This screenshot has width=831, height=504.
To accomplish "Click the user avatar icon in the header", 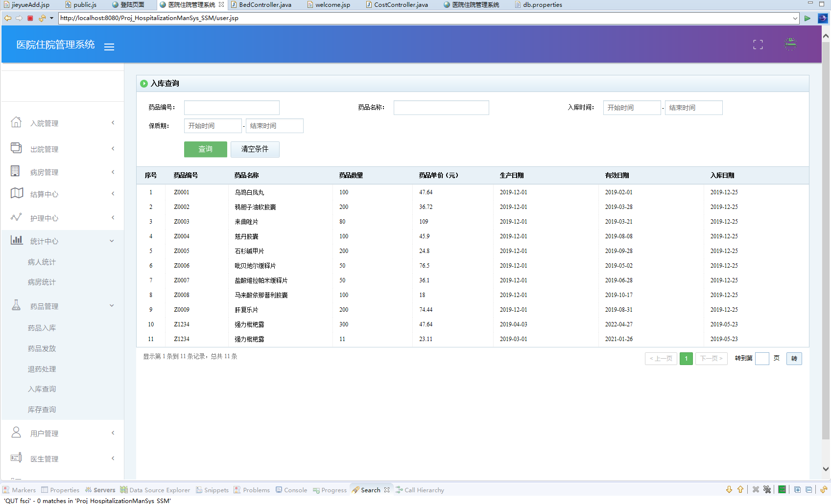I will tap(790, 45).
